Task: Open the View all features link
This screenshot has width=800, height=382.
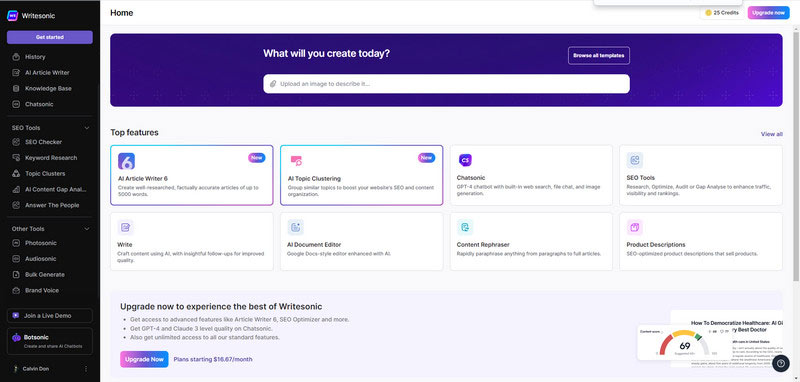Action: tap(771, 134)
